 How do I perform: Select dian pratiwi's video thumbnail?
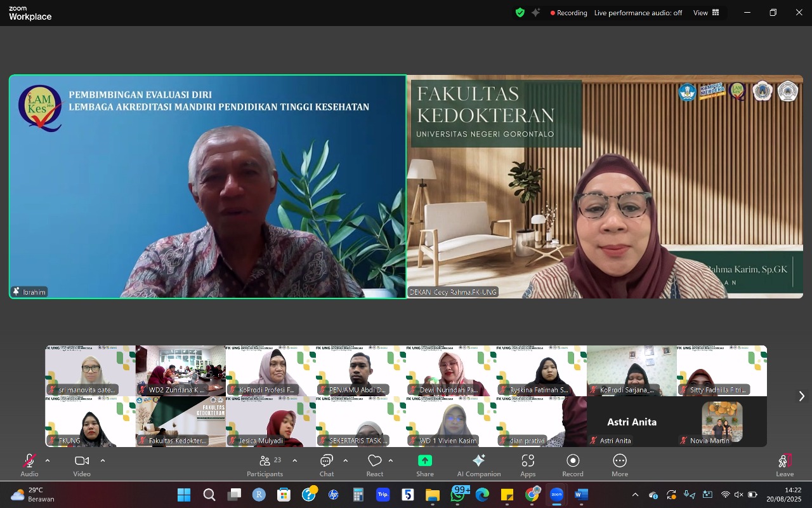(x=541, y=422)
